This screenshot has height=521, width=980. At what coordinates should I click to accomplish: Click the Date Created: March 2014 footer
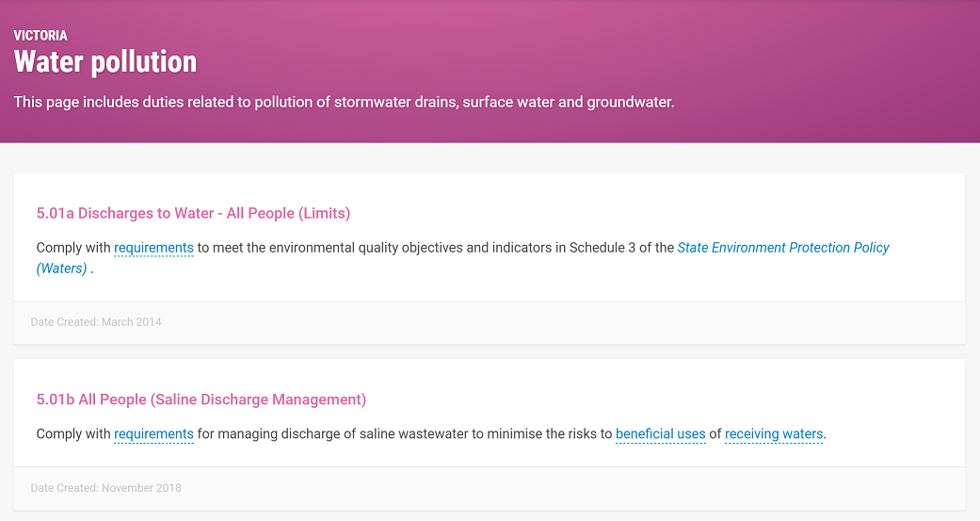[96, 322]
